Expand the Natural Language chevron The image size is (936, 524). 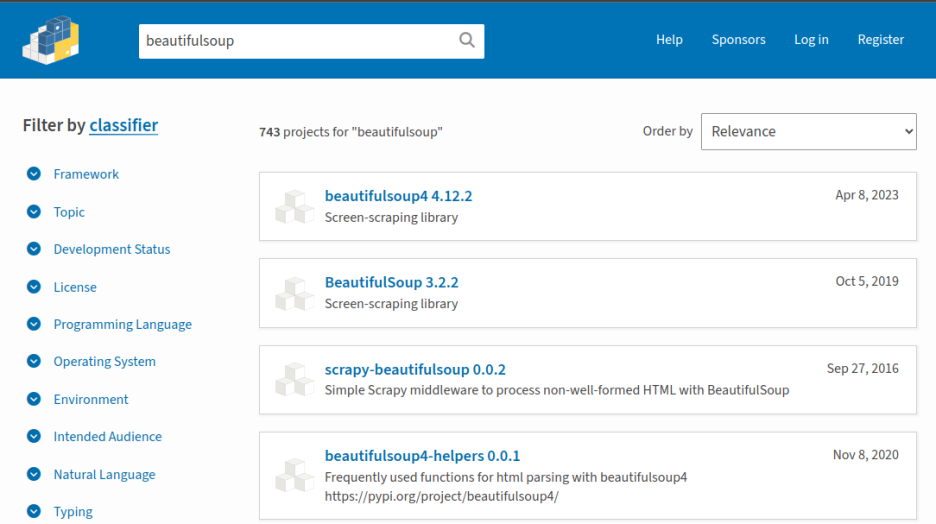tap(34, 474)
